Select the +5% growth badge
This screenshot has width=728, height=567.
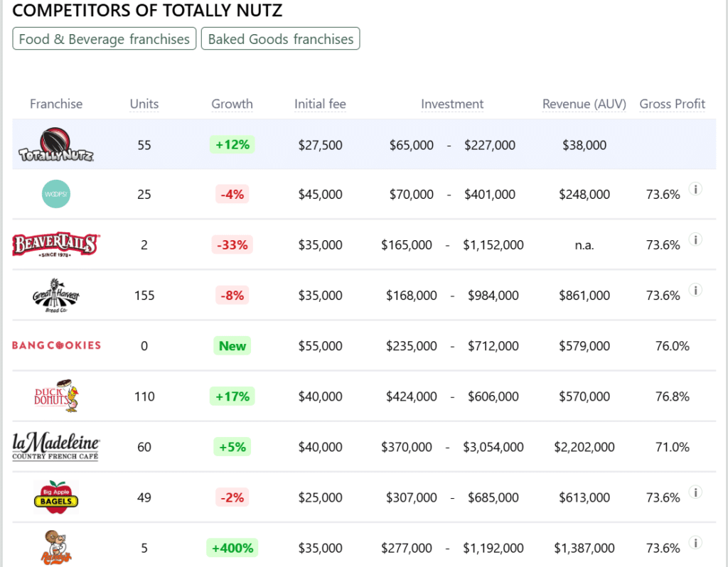tap(232, 447)
